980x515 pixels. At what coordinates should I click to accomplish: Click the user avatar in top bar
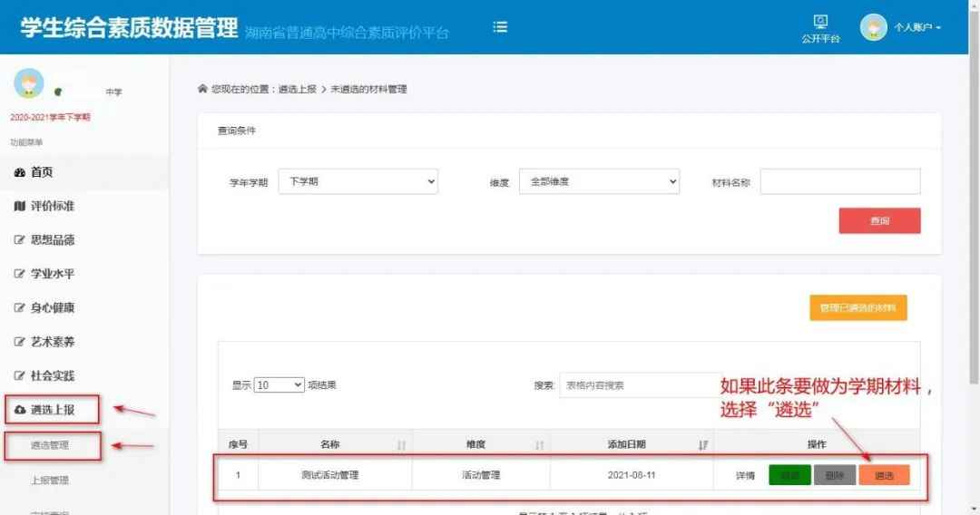point(873,27)
